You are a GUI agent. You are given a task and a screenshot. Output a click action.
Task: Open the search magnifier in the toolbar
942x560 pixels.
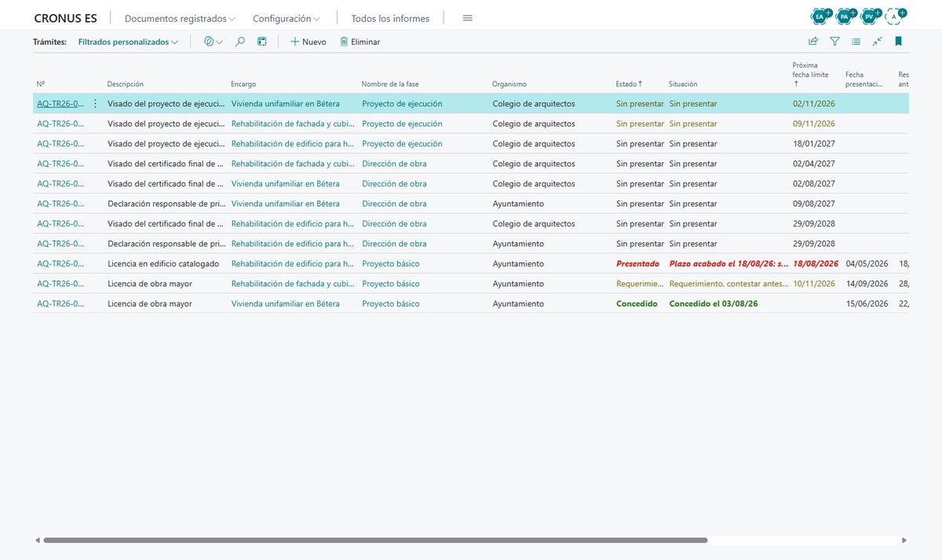click(240, 42)
